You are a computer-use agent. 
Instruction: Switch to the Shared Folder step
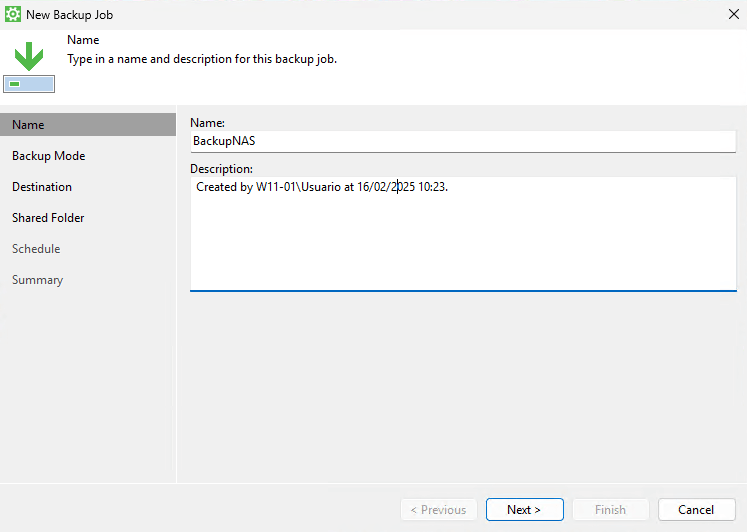[x=48, y=218]
